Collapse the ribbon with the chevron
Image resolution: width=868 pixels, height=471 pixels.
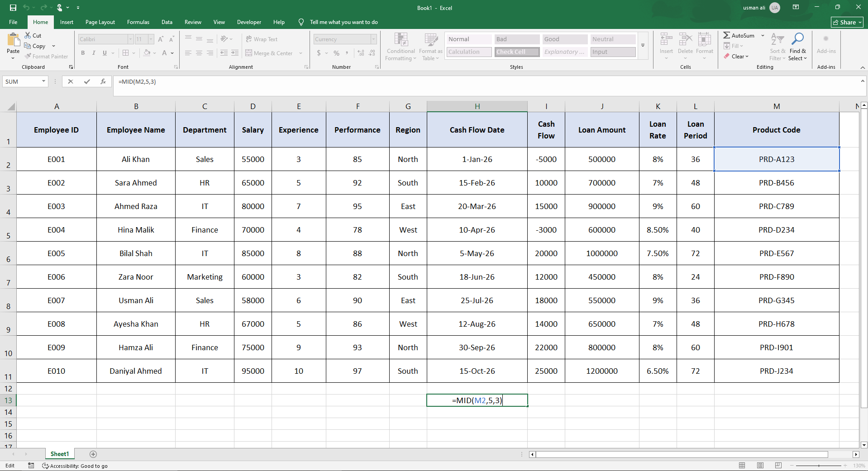pyautogui.click(x=863, y=67)
